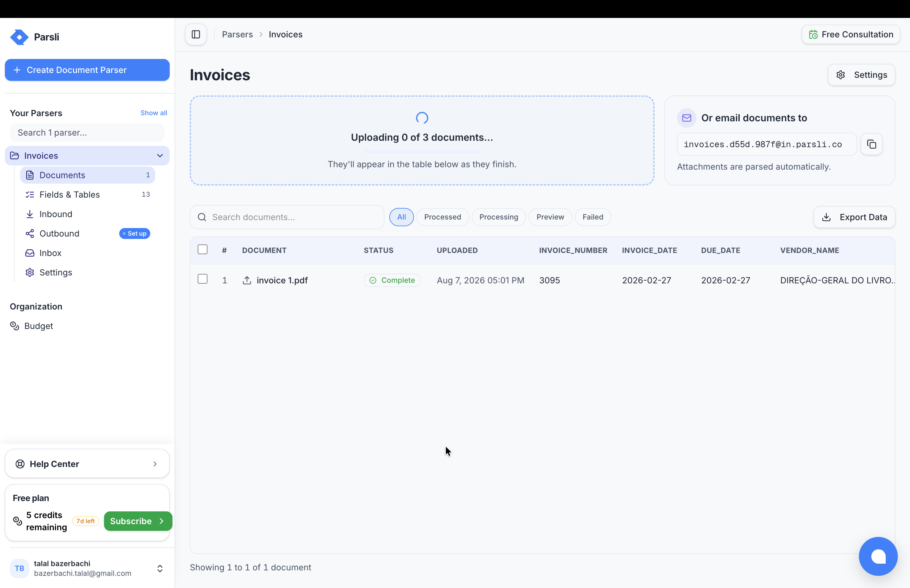Collapse the Invoices parser chevron
Viewport: 910px width, 588px height.
(160, 156)
